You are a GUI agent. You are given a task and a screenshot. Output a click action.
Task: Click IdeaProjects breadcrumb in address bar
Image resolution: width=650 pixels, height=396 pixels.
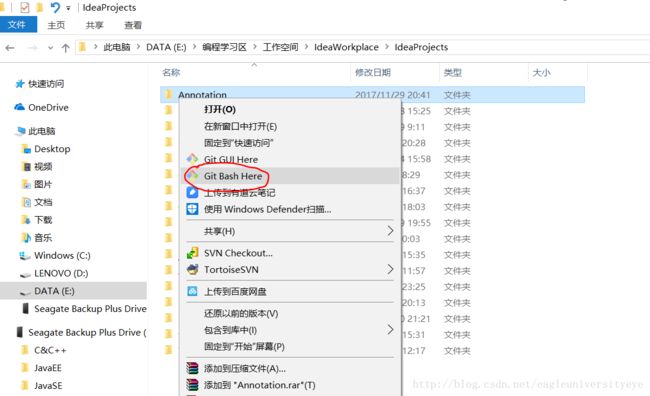pos(421,47)
